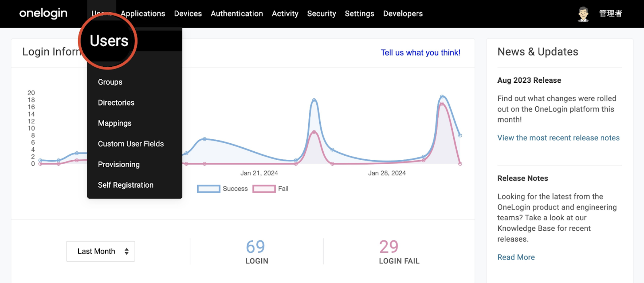The image size is (644, 283).
Task: Click the Jan 21, 2024 axis label
Action: [259, 173]
